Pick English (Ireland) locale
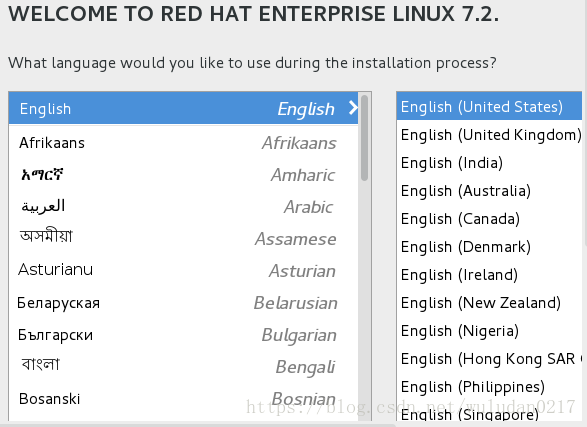The image size is (587, 427). [x=489, y=275]
